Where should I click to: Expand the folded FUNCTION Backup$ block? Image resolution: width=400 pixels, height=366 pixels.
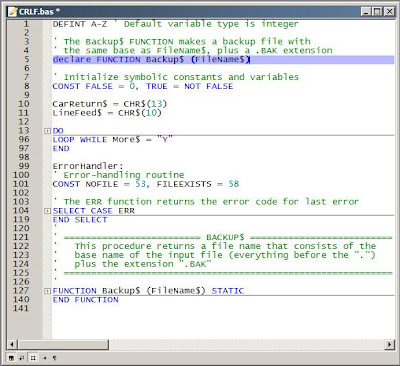(x=47, y=291)
